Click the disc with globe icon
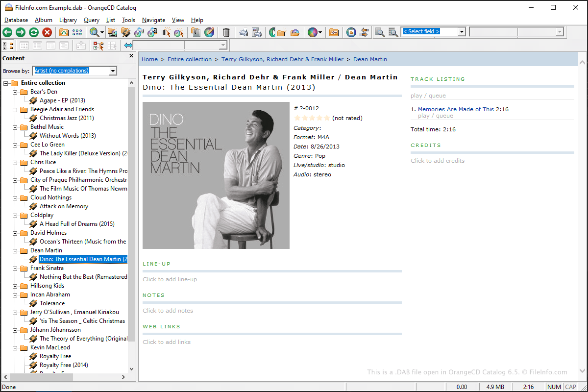The height and width of the screenshot is (392, 588). (139, 32)
